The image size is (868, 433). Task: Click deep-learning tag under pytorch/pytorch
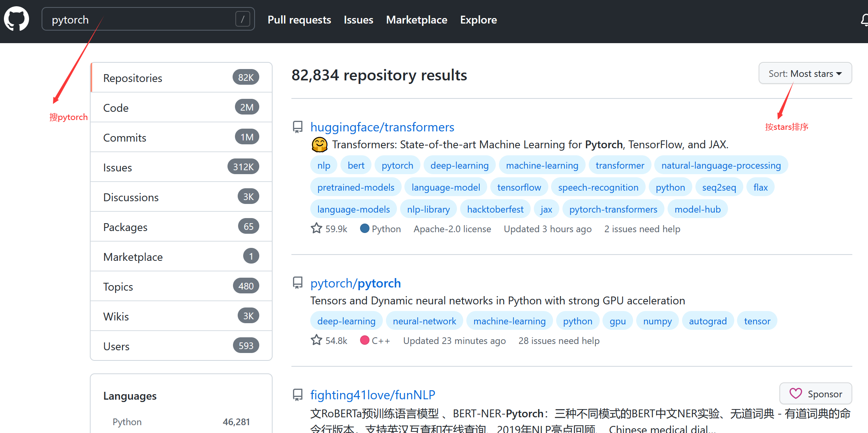point(346,321)
